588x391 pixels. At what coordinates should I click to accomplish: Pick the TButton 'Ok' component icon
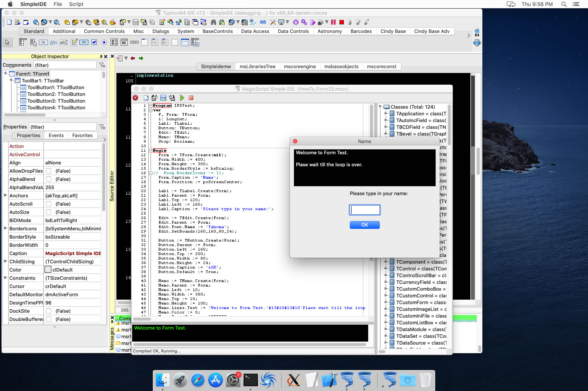click(x=43, y=42)
